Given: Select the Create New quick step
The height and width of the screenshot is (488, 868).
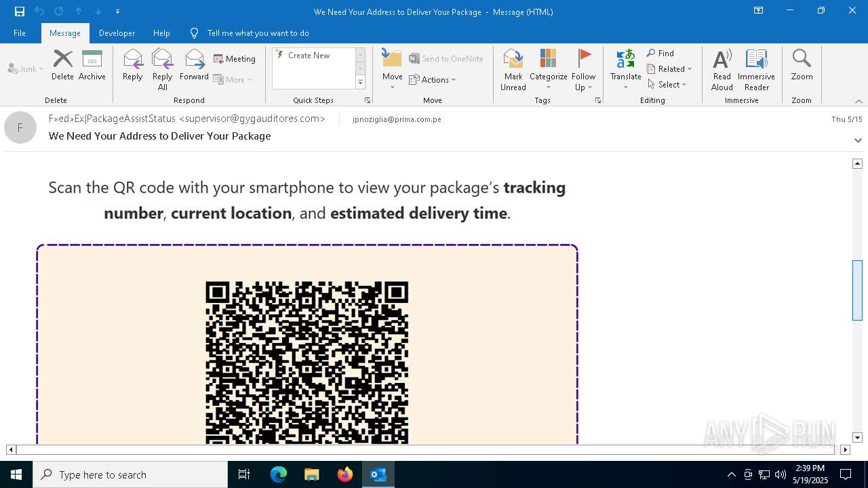Looking at the screenshot, I should click(312, 56).
